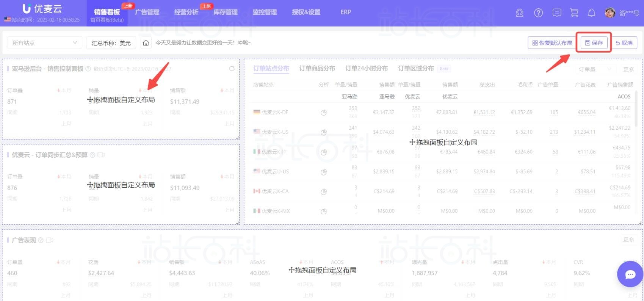Switch to 订单24小时分布 tab

coord(367,68)
